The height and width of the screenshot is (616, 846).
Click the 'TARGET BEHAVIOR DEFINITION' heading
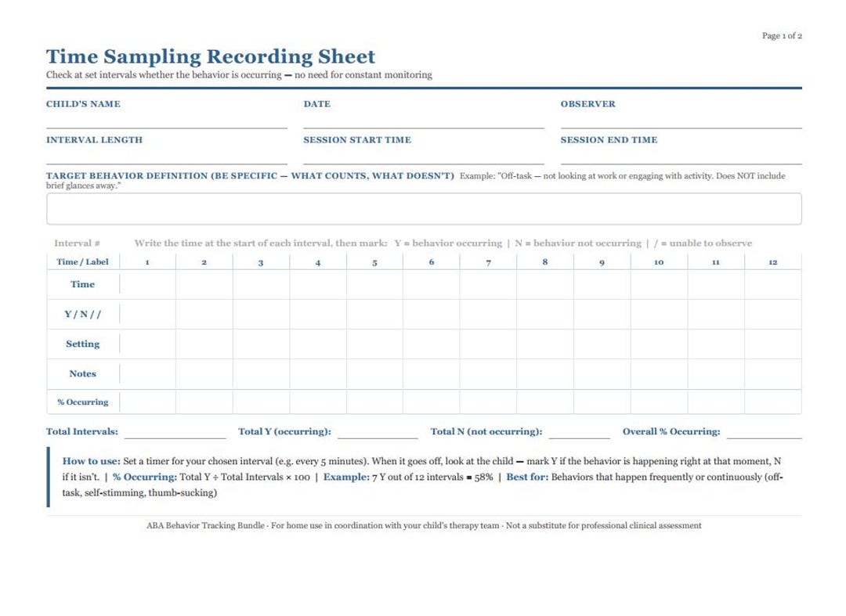click(x=250, y=175)
